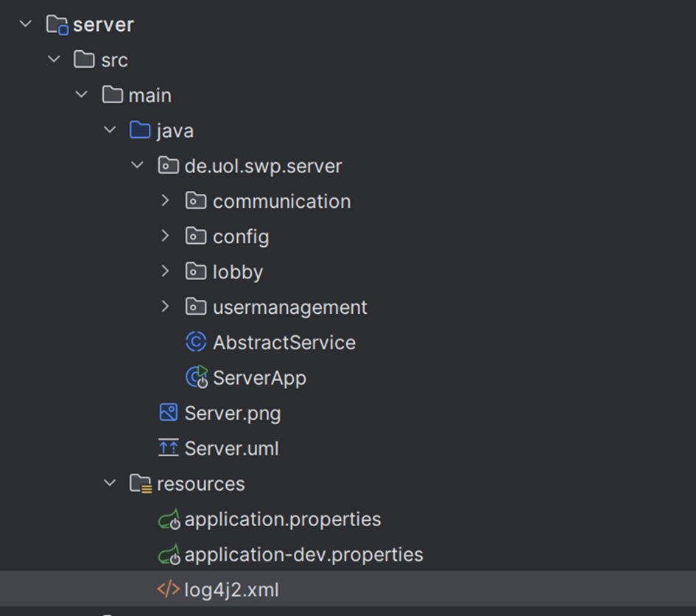Collapse the java source folder
This screenshot has width=696, height=616.
click(x=110, y=130)
